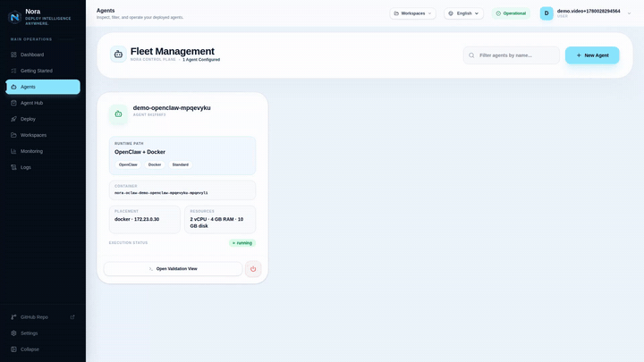Click the Monitoring chart icon
The image size is (644, 362).
coord(13,151)
